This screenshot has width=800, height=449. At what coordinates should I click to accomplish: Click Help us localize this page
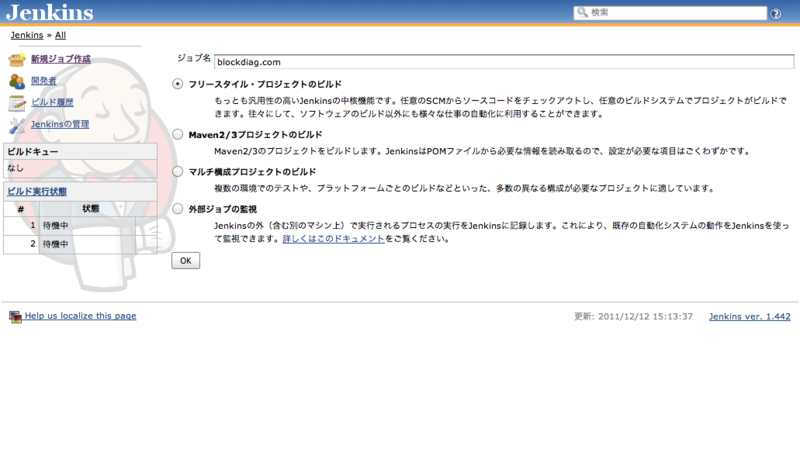pyautogui.click(x=81, y=316)
